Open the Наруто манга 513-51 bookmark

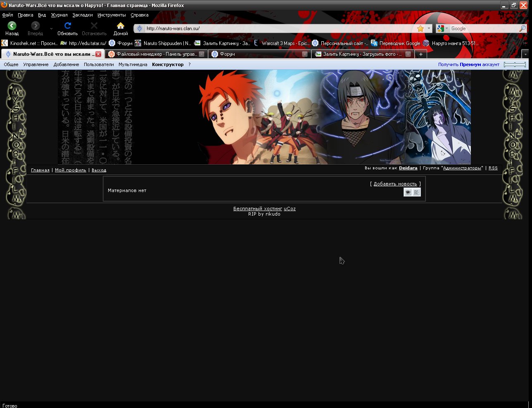[451, 43]
